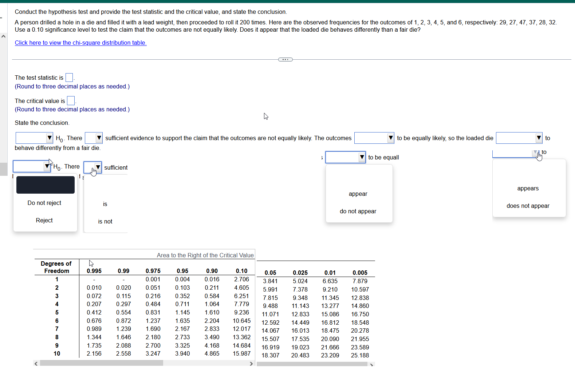Select 'Do not reject' option
Image resolution: width=575 pixels, height=392 pixels.
44,203
